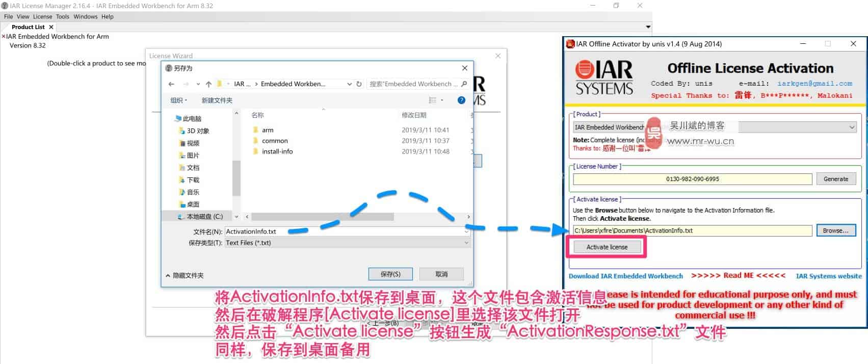Image resolution: width=868 pixels, height=364 pixels.
Task: Click the iarkgen@gmail.com email link
Action: pos(814,84)
